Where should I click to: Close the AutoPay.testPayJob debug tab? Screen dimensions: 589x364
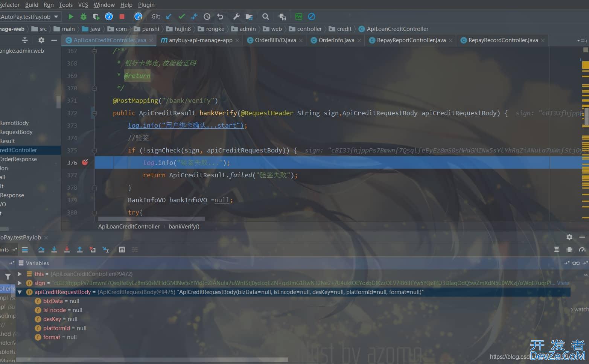pyautogui.click(x=46, y=238)
